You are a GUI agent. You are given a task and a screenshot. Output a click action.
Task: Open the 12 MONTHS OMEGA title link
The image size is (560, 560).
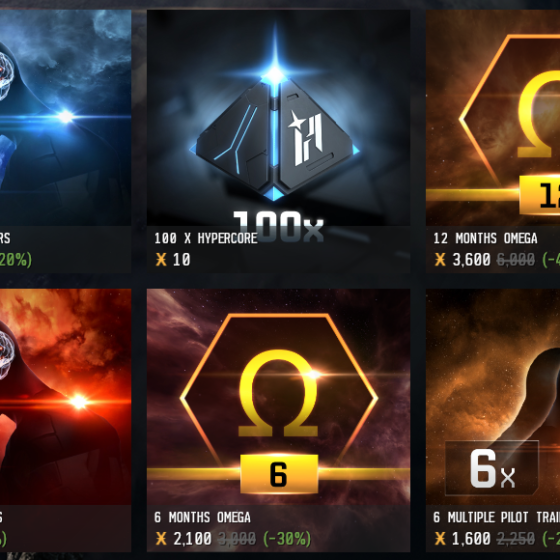(485, 238)
